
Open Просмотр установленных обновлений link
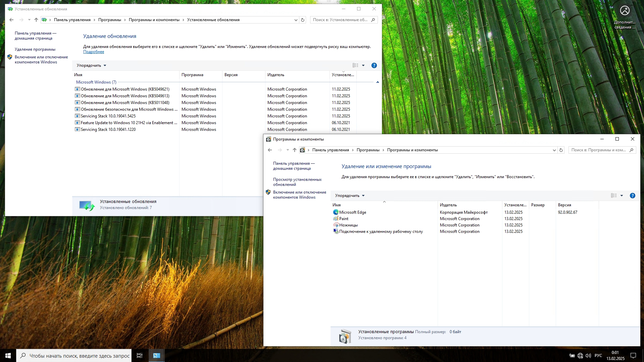point(297,182)
